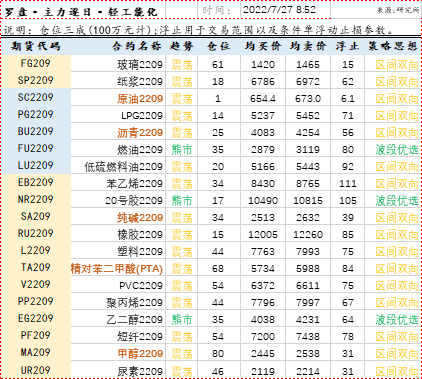The height and width of the screenshot is (379, 422).
Task: Click the EB2209 code cell
Action: click(36, 182)
